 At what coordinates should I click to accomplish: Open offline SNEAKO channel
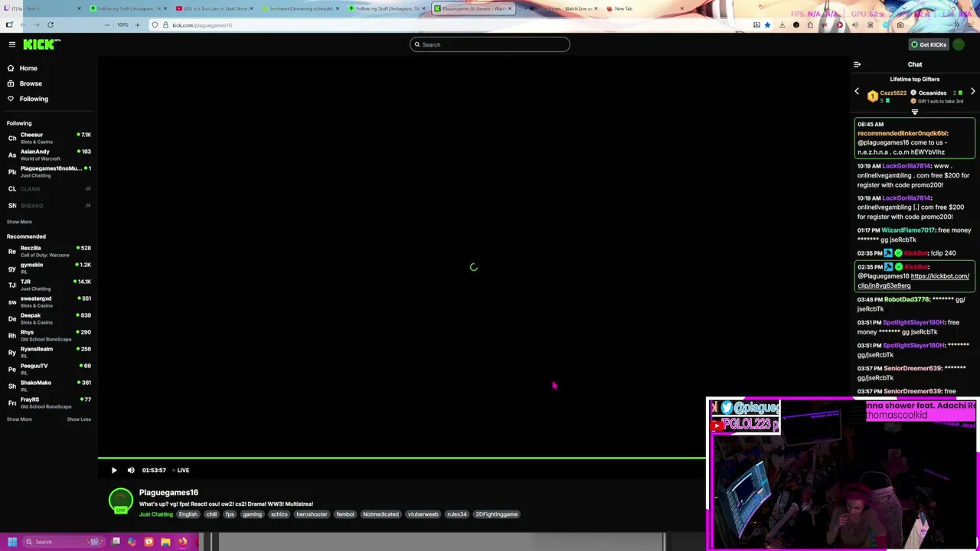(x=49, y=205)
